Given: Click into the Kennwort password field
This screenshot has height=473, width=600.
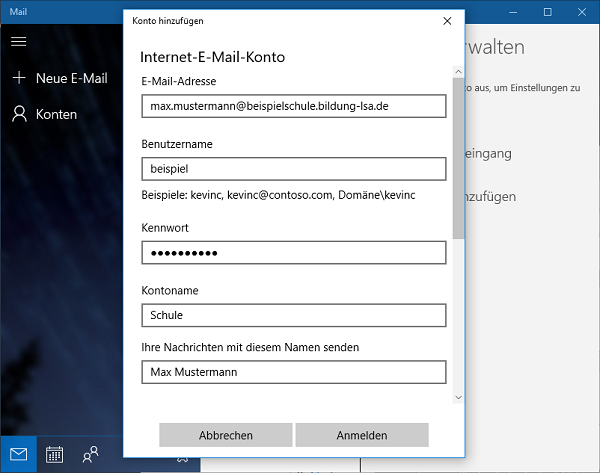Looking at the screenshot, I should (x=293, y=253).
